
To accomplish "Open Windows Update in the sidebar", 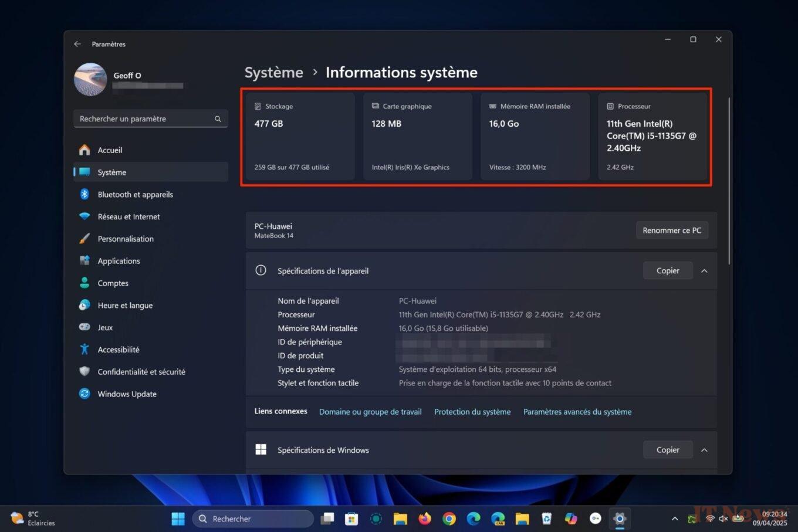I will (x=150, y=394).
